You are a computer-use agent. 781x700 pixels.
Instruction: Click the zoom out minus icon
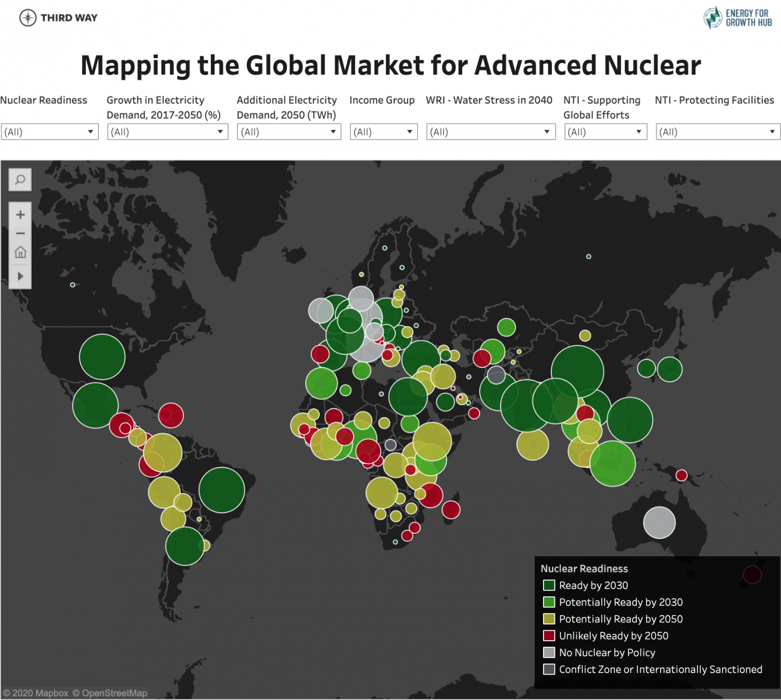pos(20,233)
